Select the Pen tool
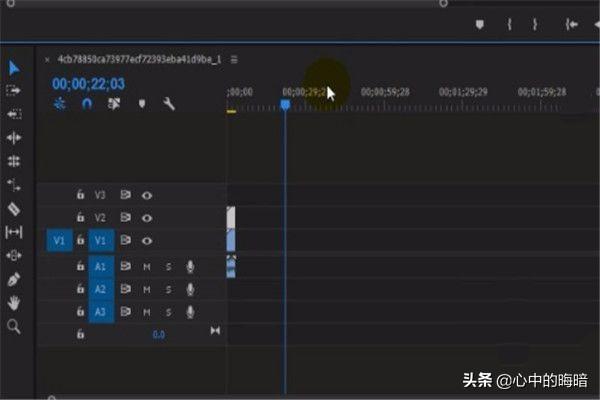 14,279
